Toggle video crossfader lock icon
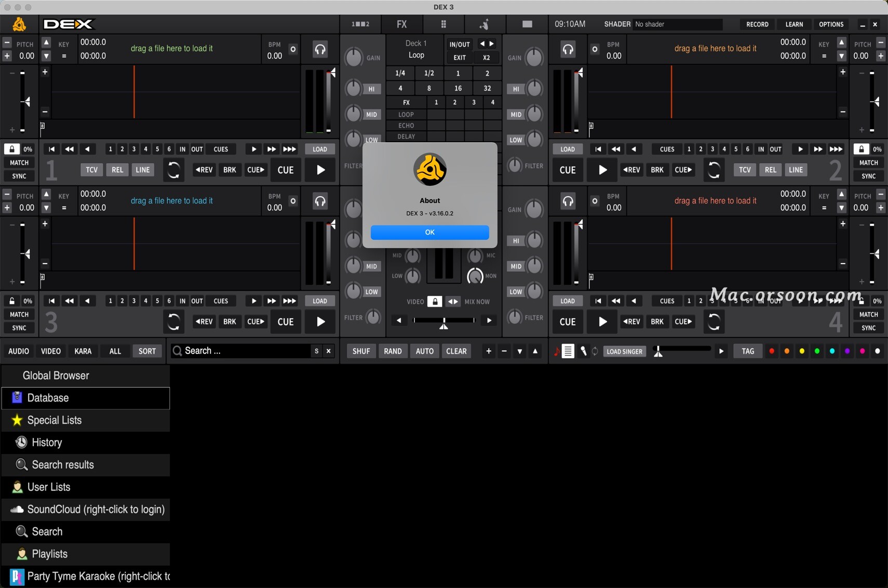 pos(435,302)
